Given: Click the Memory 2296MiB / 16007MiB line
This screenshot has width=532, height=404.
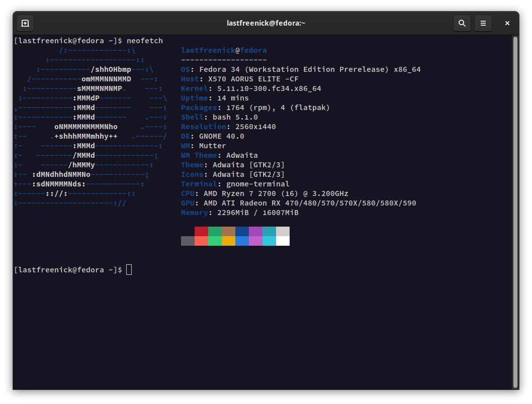Looking at the screenshot, I should (239, 213).
